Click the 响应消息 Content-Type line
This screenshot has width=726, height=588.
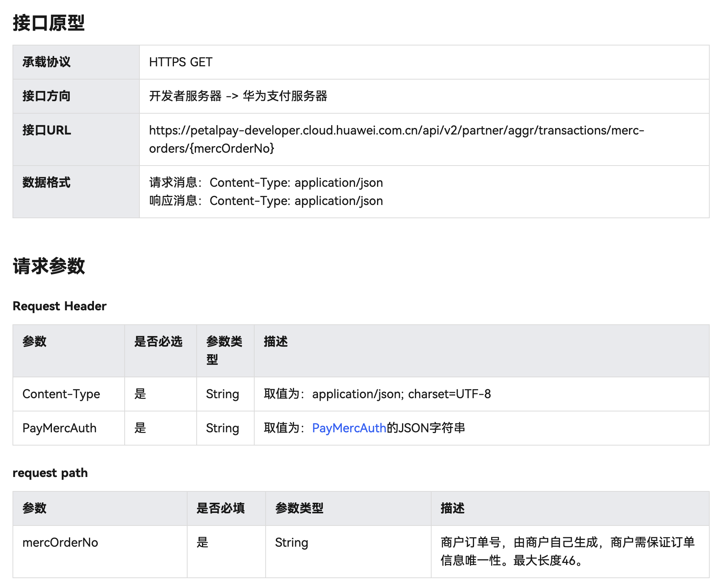click(x=266, y=201)
